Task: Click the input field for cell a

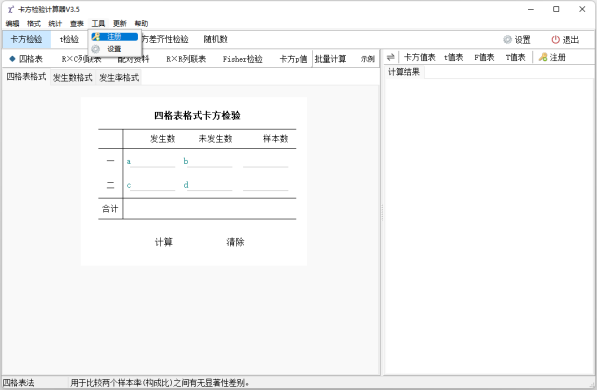Action: point(153,161)
